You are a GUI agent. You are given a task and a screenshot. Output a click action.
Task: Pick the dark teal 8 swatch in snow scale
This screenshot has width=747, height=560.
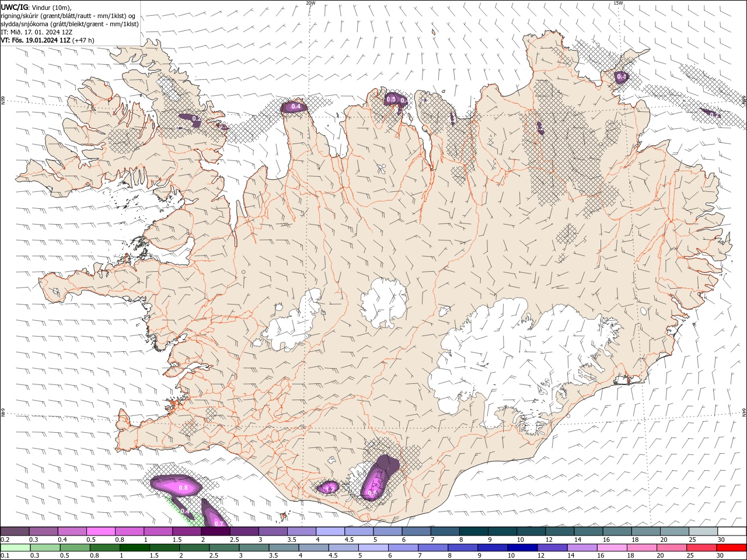(473, 531)
